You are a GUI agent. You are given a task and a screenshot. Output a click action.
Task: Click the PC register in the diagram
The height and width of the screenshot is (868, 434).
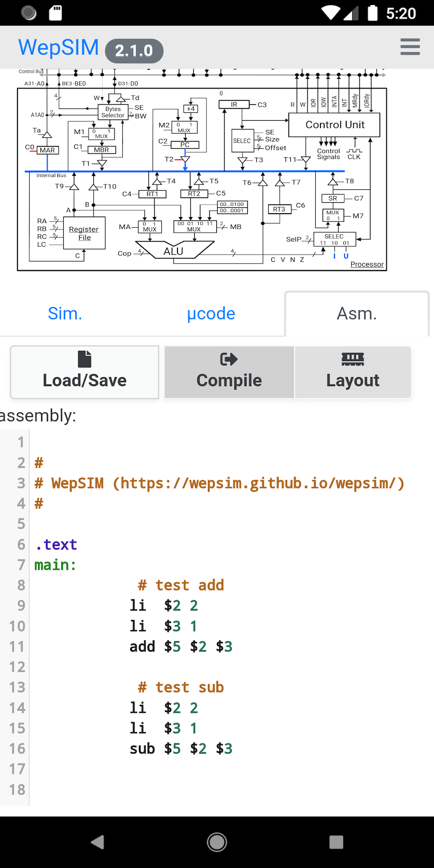point(185,145)
